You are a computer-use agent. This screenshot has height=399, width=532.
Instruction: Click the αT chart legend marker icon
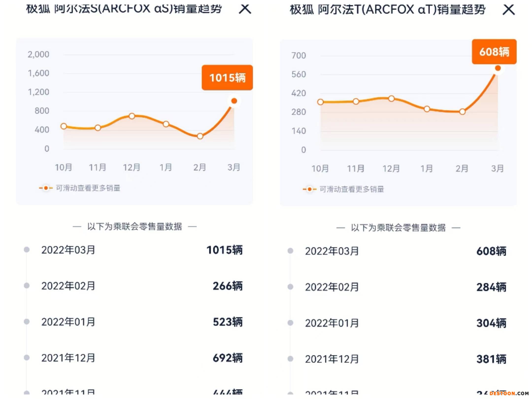[310, 189]
